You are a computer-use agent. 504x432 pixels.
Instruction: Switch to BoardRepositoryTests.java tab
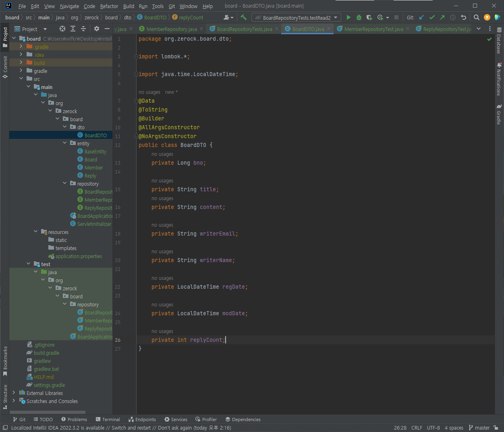click(x=245, y=29)
